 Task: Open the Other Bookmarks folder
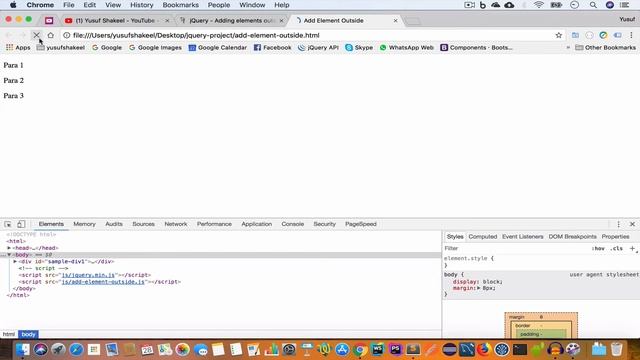point(605,47)
